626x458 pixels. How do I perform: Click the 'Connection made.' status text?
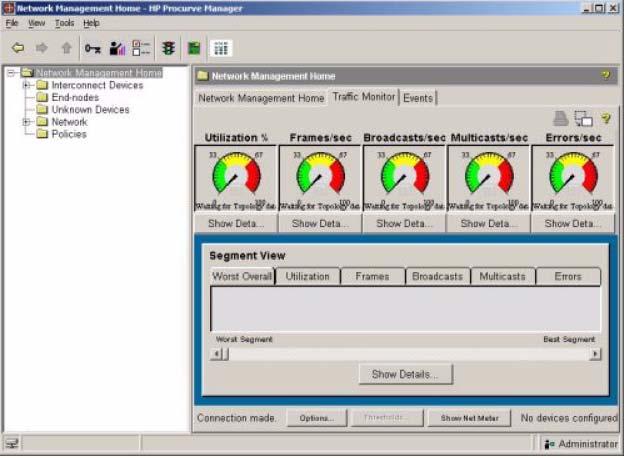(236, 418)
